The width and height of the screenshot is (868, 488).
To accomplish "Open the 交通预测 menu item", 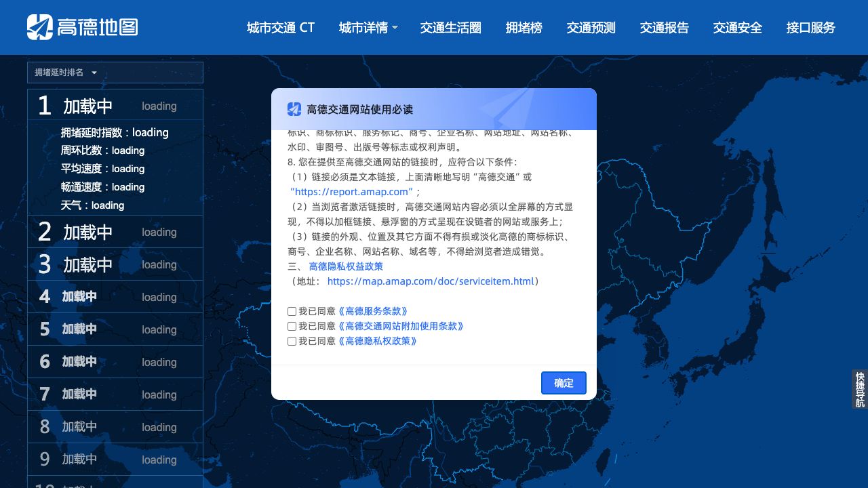I will pos(591,28).
